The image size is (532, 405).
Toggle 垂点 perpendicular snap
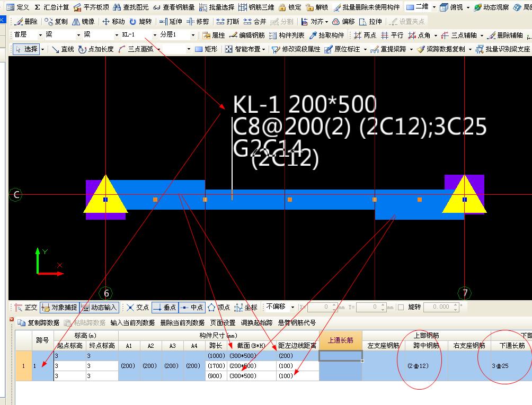point(165,308)
